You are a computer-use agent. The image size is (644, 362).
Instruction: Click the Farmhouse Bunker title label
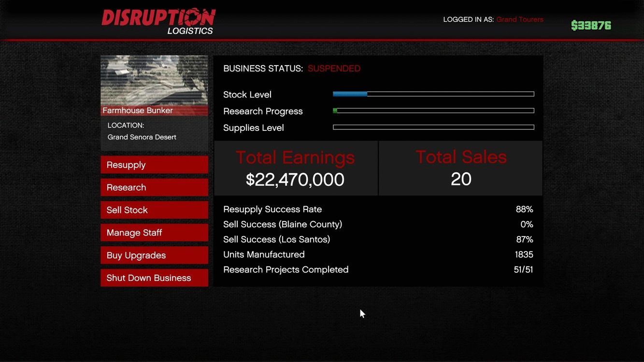[138, 111]
